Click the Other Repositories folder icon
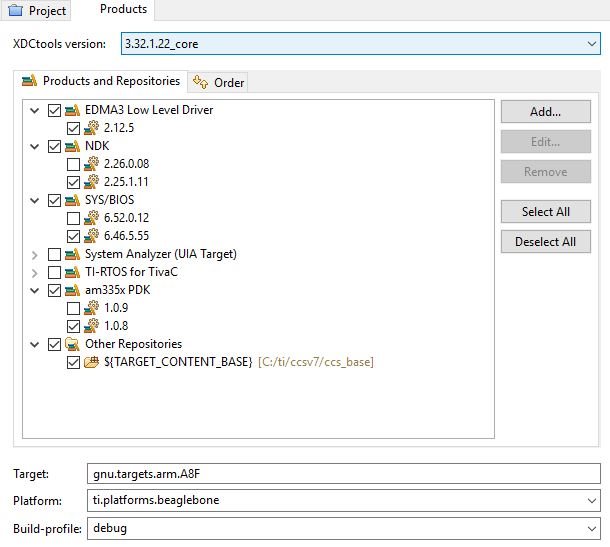Viewport: 610px width, 547px height. pyautogui.click(x=72, y=344)
